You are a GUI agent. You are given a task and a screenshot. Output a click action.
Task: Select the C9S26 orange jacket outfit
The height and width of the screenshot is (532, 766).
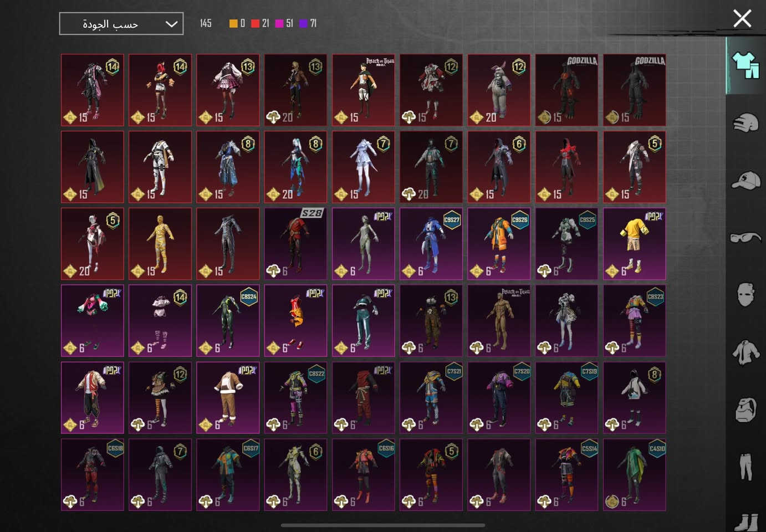pos(499,244)
